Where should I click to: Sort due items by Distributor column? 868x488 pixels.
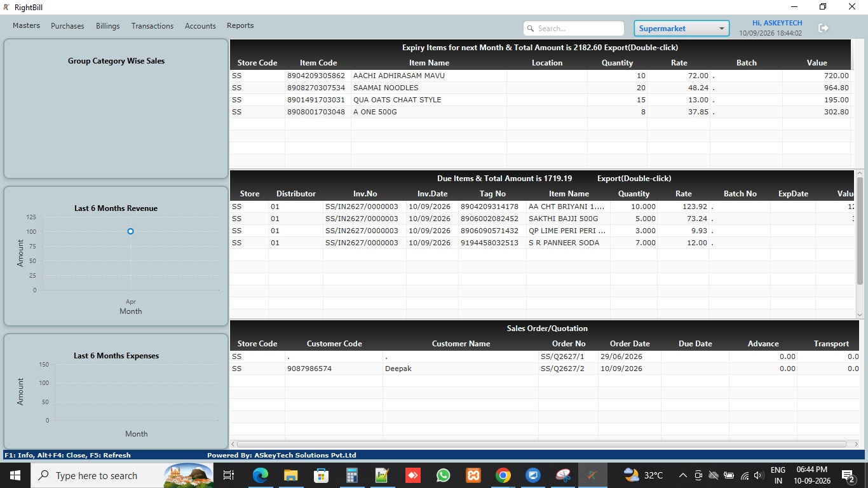click(296, 194)
